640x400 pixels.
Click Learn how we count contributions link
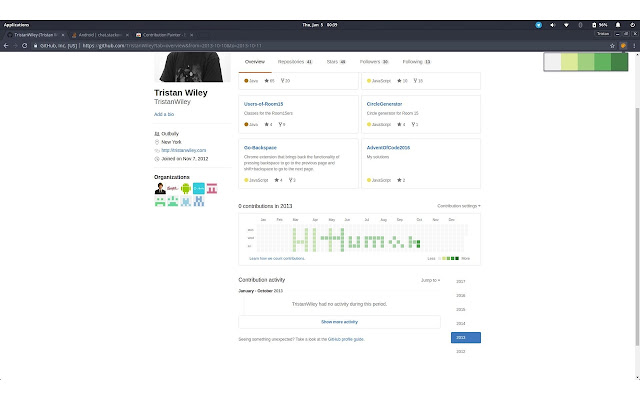pos(277,258)
